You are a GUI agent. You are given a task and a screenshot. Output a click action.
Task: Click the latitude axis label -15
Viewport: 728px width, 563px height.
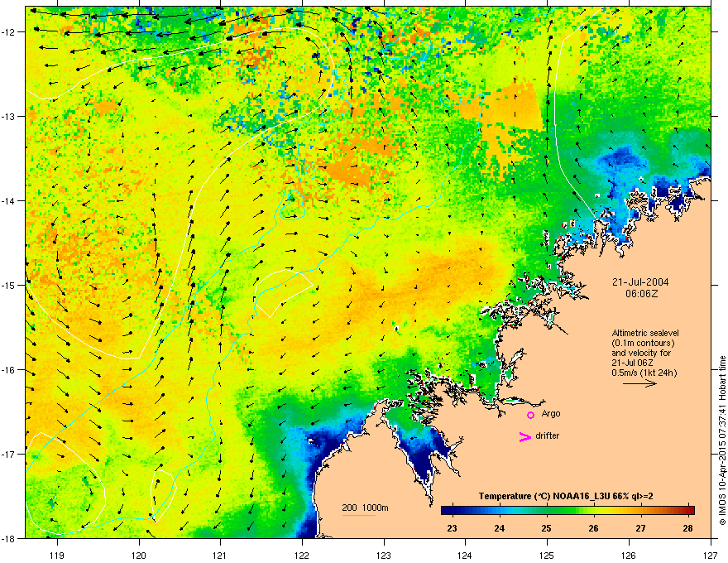[8, 285]
